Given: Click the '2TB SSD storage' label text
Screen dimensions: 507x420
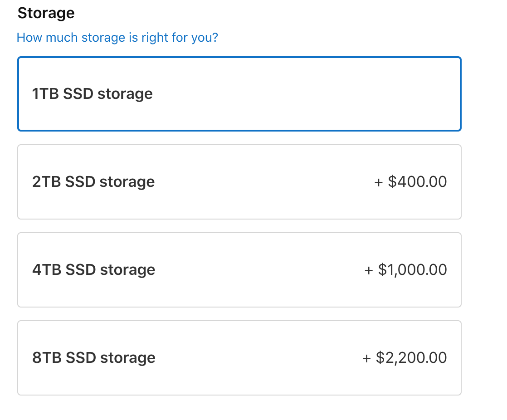Looking at the screenshot, I should click(93, 182).
